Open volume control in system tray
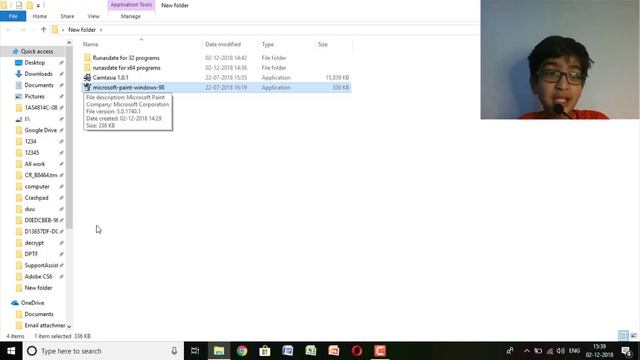 pyautogui.click(x=561, y=351)
